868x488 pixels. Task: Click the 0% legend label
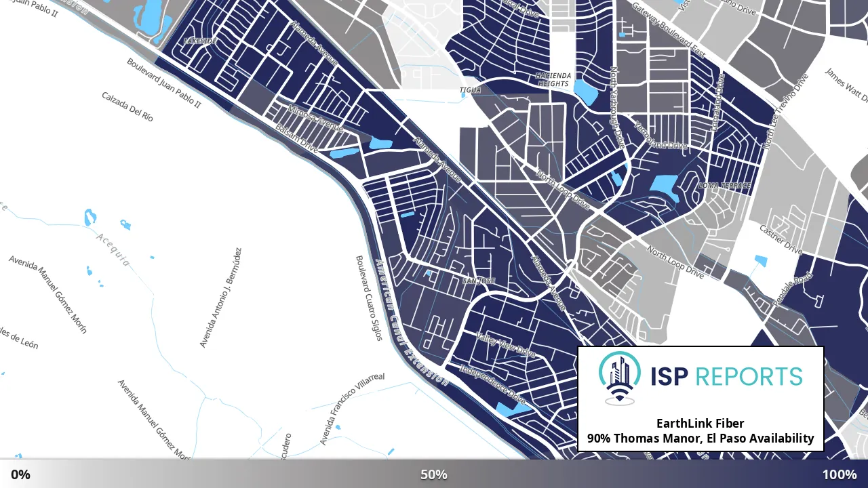[x=20, y=474]
